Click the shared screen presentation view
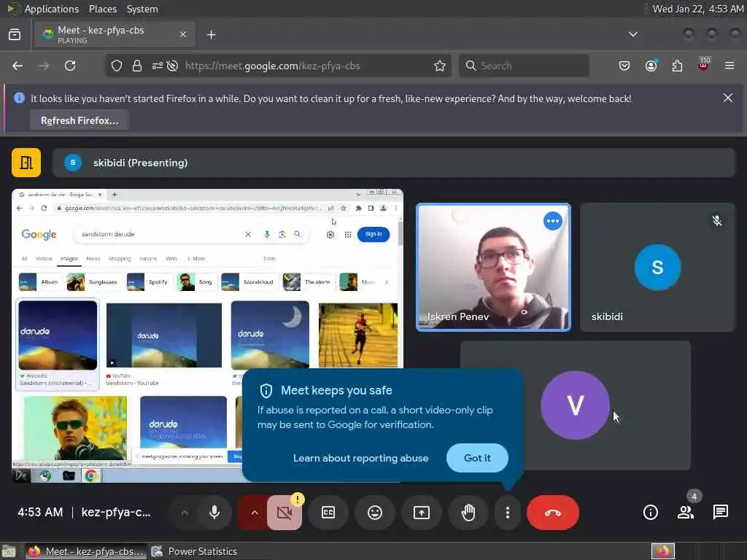Image resolution: width=747 pixels, height=560 pixels. click(x=207, y=335)
